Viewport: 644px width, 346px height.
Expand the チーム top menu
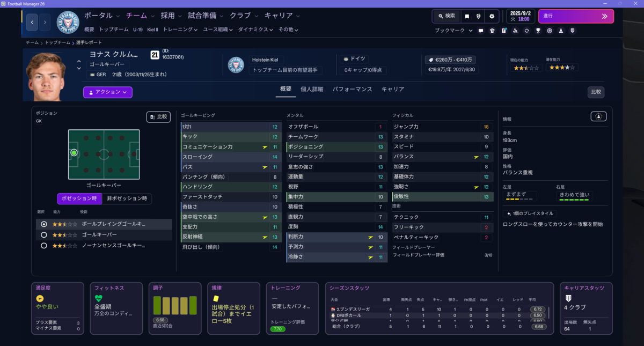pos(140,16)
